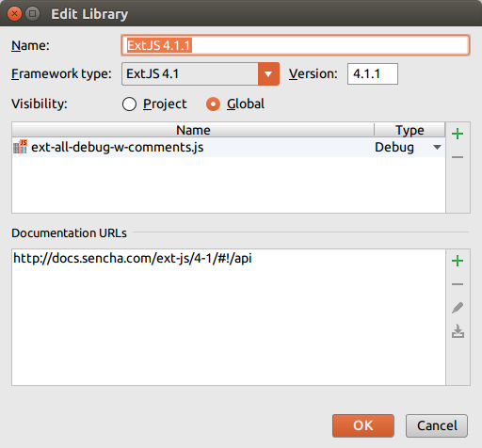The image size is (482, 448).
Task: Click the Name column header
Action: click(x=193, y=130)
